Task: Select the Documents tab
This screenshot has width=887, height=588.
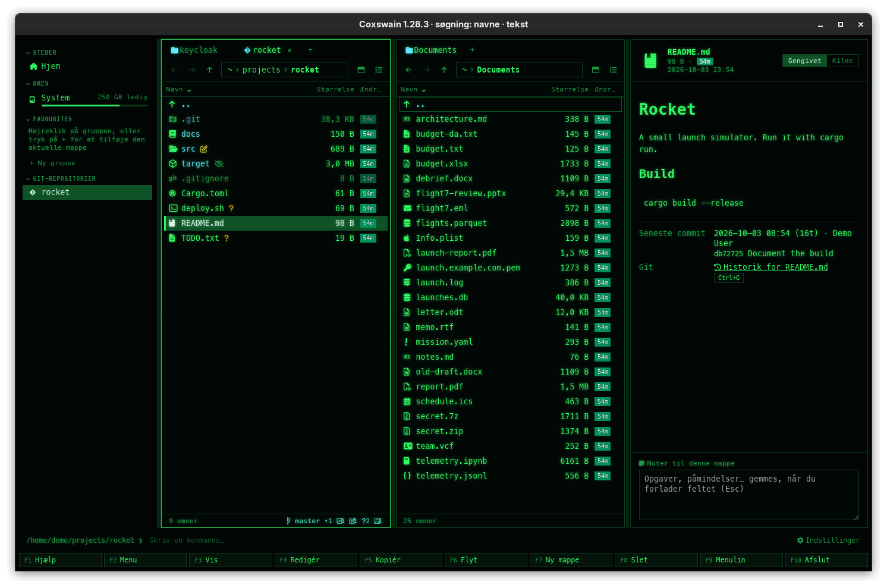Action: coord(431,51)
